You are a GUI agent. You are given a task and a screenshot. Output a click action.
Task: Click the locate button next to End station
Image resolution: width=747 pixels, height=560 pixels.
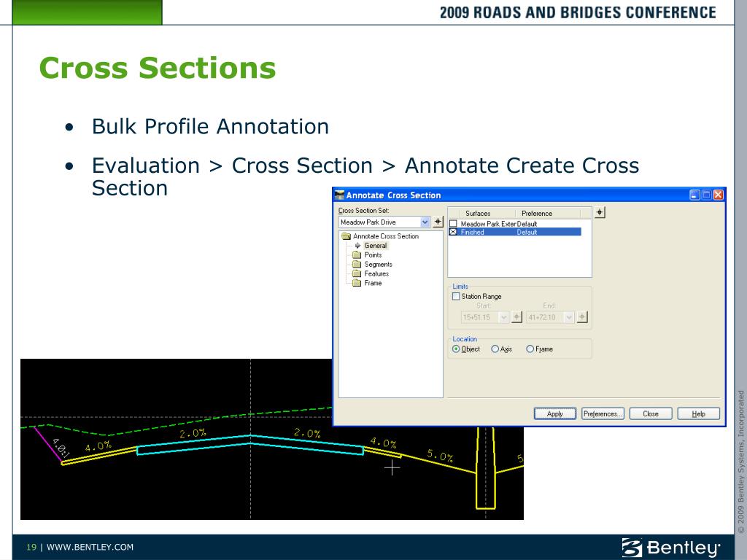pyautogui.click(x=581, y=317)
